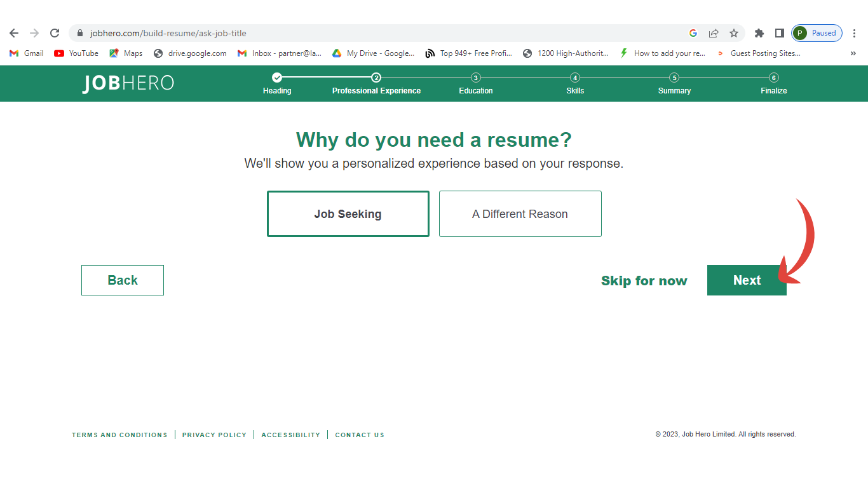
Task: Click the Heading completed step marker
Action: [x=277, y=78]
